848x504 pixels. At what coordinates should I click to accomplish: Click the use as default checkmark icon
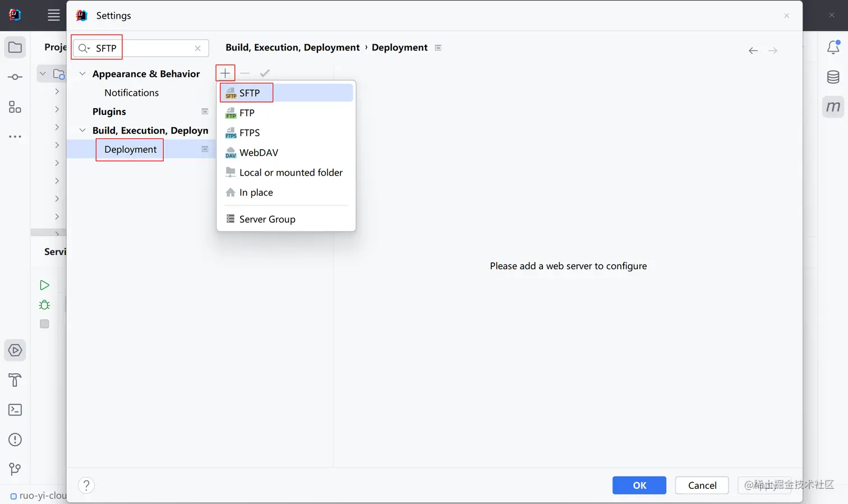[x=265, y=73]
